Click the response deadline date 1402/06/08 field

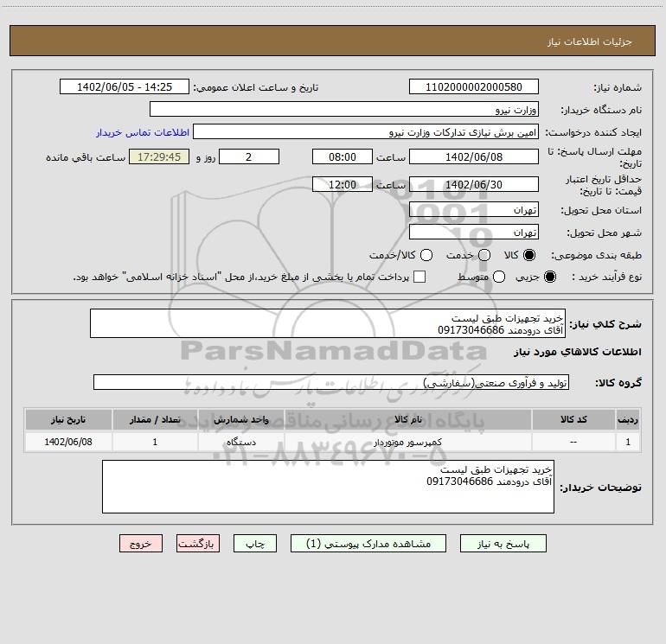click(x=474, y=156)
